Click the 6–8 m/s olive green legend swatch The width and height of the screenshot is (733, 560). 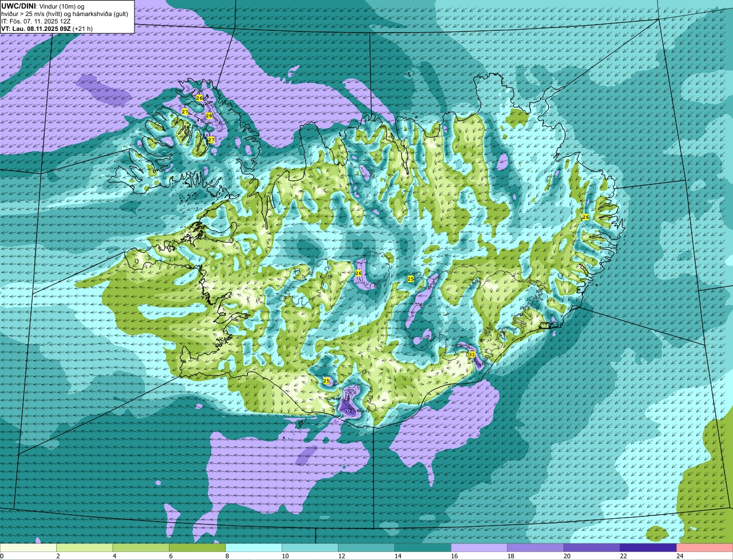tap(198, 548)
